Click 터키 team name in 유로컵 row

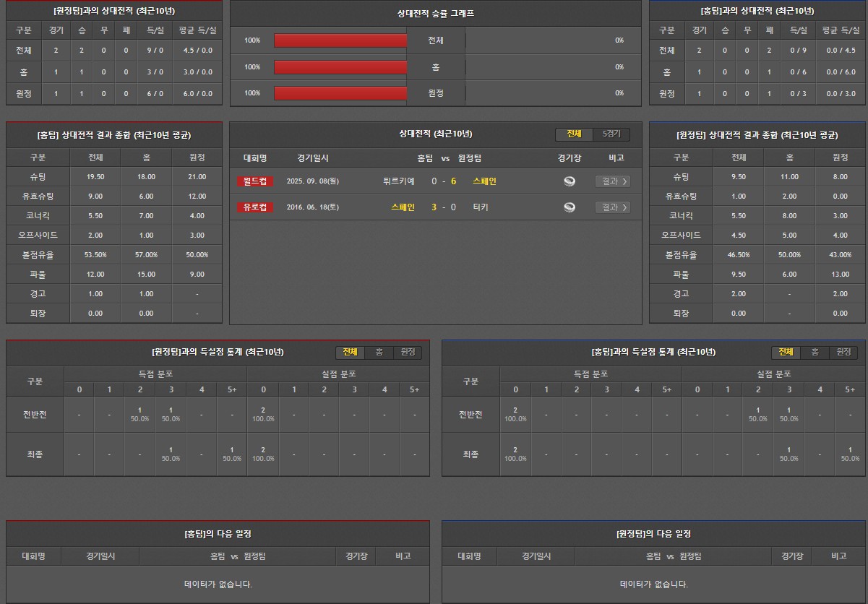480,207
